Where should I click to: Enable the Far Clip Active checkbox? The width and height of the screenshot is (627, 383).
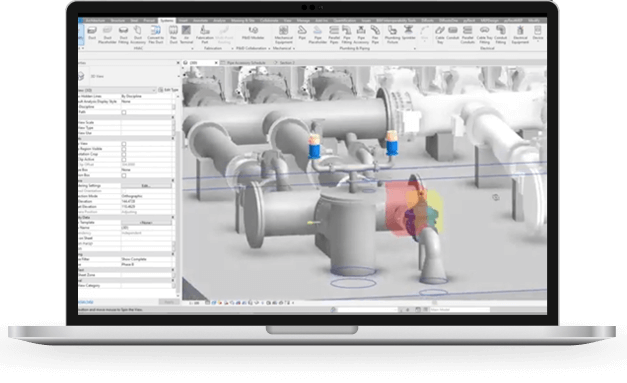tap(124, 159)
